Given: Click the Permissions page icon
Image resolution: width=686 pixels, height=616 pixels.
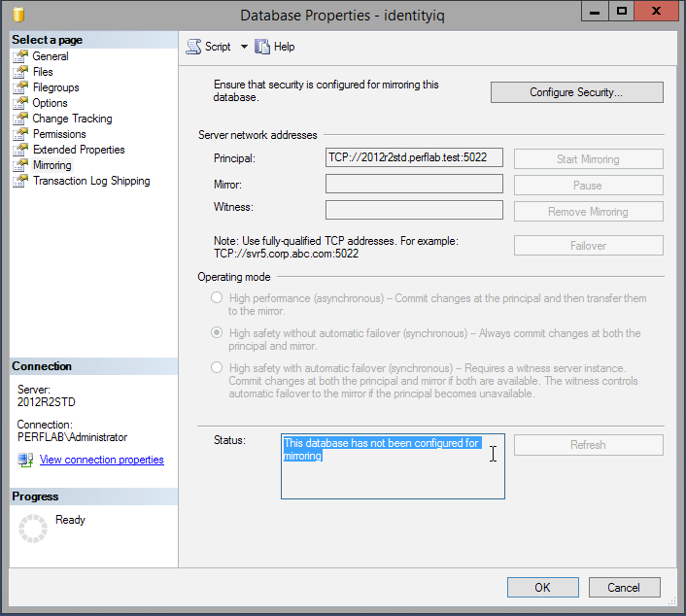Looking at the screenshot, I should [x=20, y=134].
